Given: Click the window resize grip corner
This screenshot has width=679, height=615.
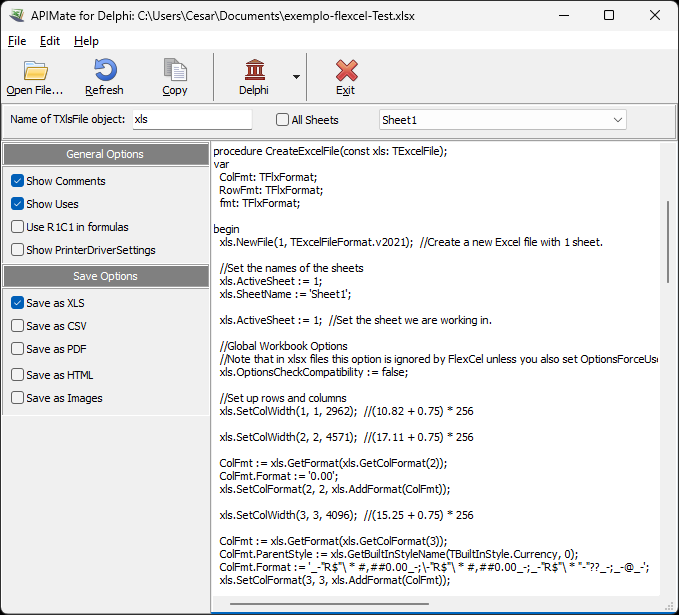Looking at the screenshot, I should 669,606.
